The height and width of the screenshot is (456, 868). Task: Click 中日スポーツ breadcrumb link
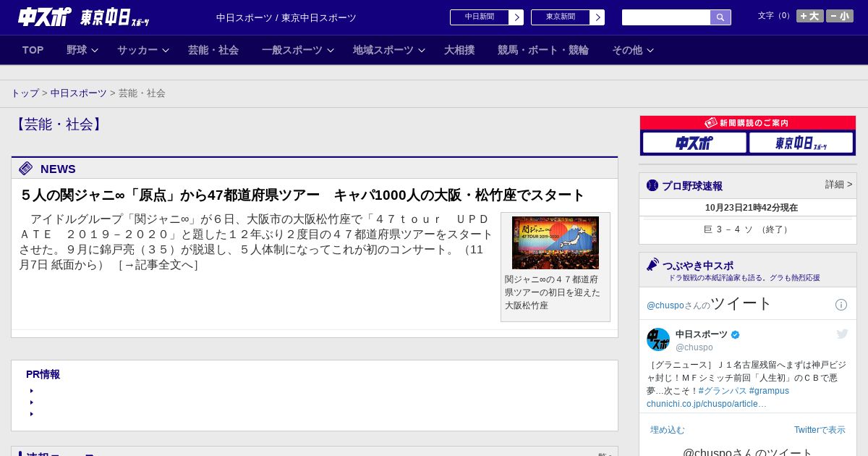pos(79,93)
